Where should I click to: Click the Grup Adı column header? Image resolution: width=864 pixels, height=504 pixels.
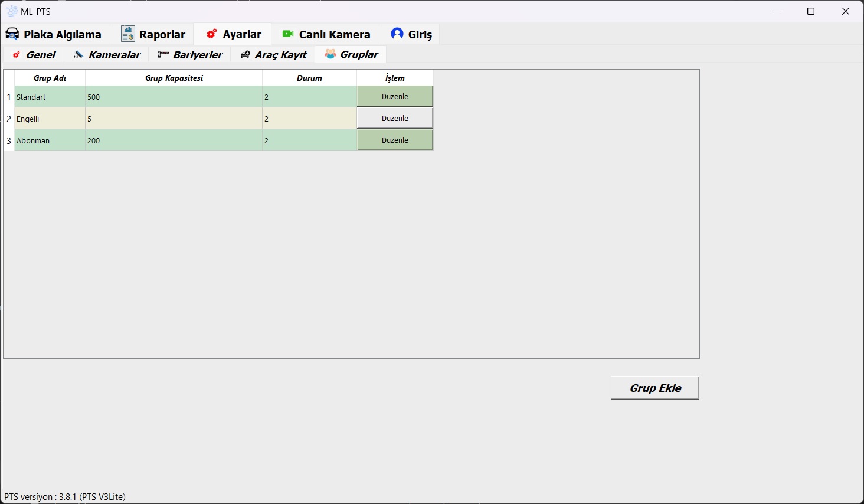coord(50,78)
